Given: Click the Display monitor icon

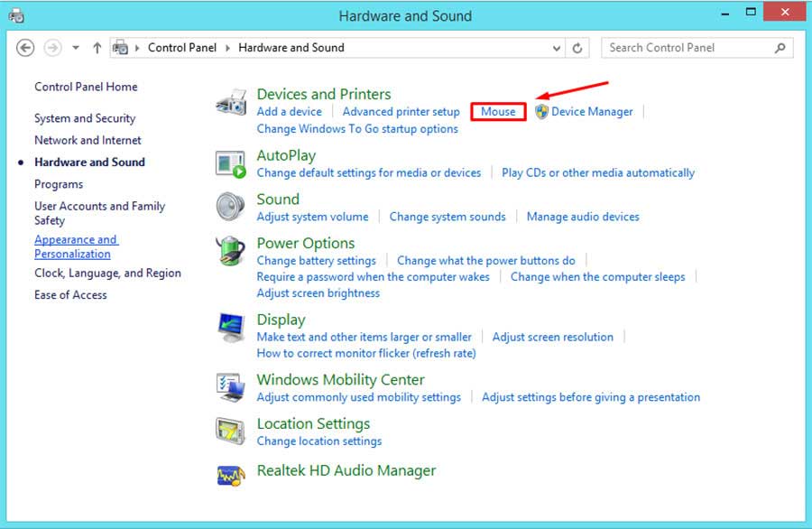Looking at the screenshot, I should [x=231, y=328].
